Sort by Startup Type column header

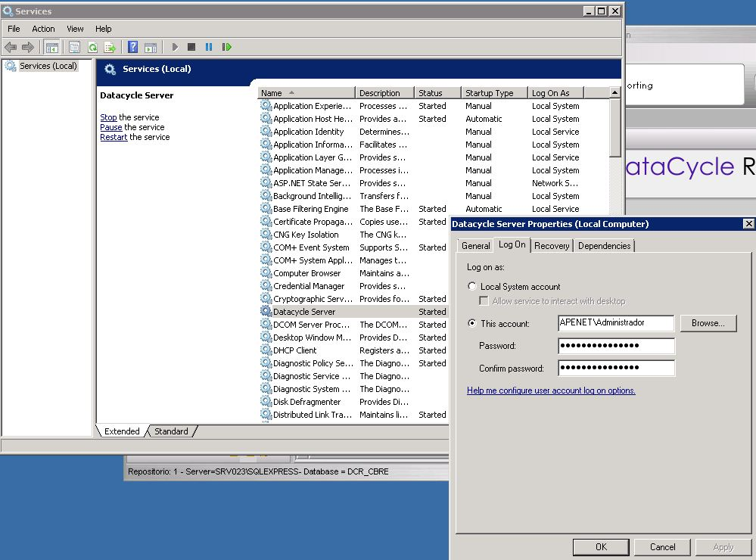[493, 92]
